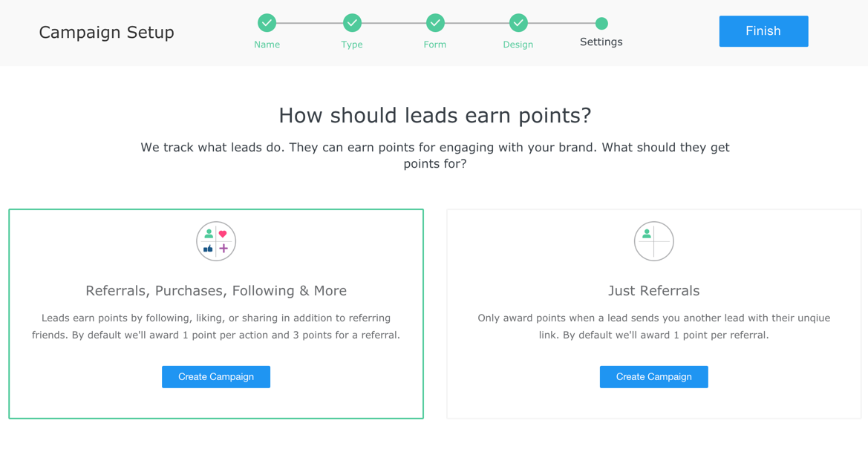Create Campaign under Just Referrals
The image size is (868, 455).
pos(653,377)
